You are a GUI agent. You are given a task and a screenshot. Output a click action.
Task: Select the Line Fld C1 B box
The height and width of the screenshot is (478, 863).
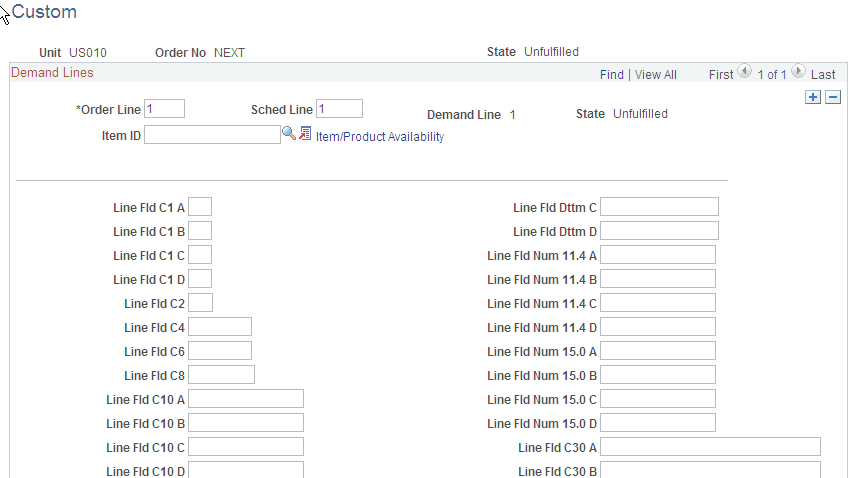tap(200, 231)
